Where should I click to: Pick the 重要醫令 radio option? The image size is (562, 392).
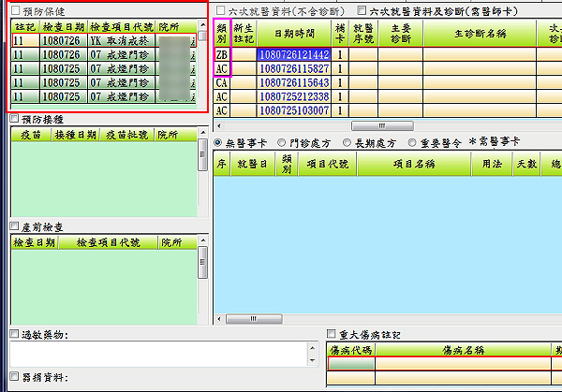pyautogui.click(x=412, y=142)
